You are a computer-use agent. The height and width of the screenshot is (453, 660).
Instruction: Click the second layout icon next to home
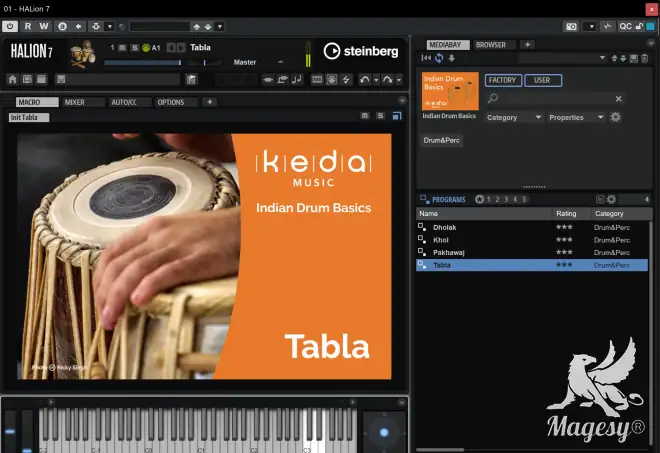[x=27, y=79]
